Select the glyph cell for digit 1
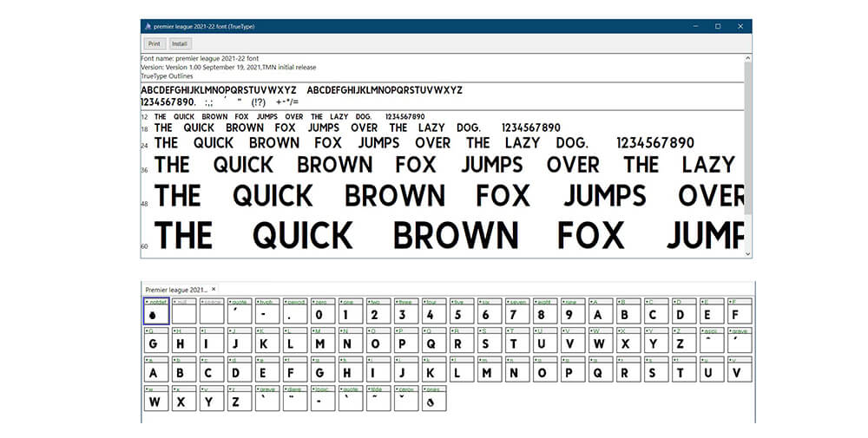This screenshot has width=868, height=438. tap(351, 311)
